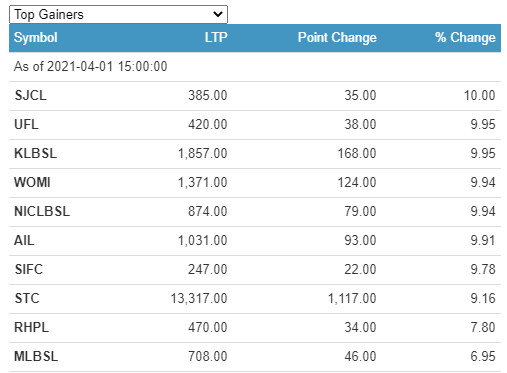Image resolution: width=507 pixels, height=373 pixels.
Task: Open the RHPL symbol link
Action: pos(31,328)
